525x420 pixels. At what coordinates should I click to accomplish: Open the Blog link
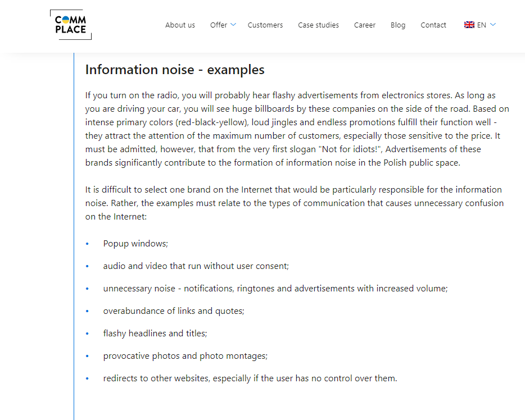point(398,25)
